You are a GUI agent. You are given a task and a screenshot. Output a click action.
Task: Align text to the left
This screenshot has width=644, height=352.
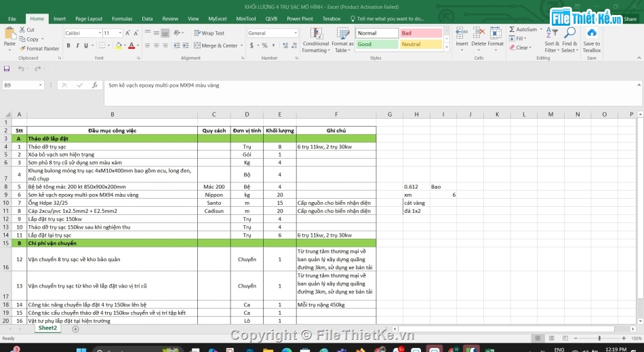click(148, 45)
